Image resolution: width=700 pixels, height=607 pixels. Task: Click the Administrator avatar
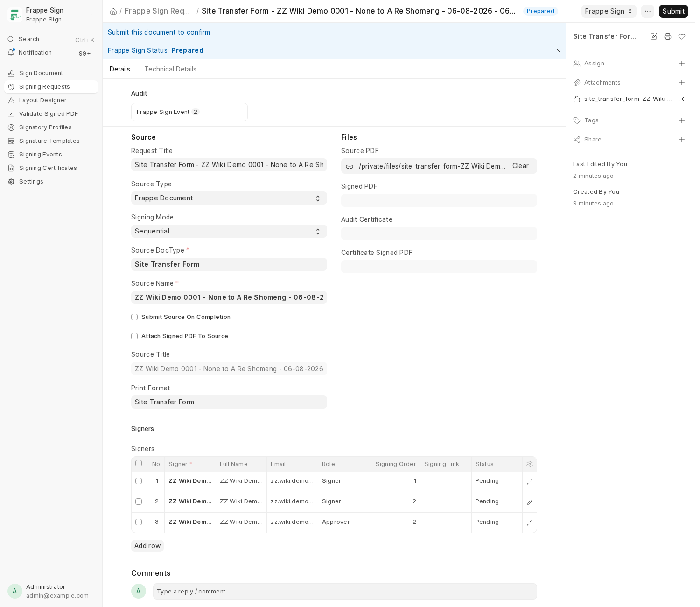(x=15, y=591)
